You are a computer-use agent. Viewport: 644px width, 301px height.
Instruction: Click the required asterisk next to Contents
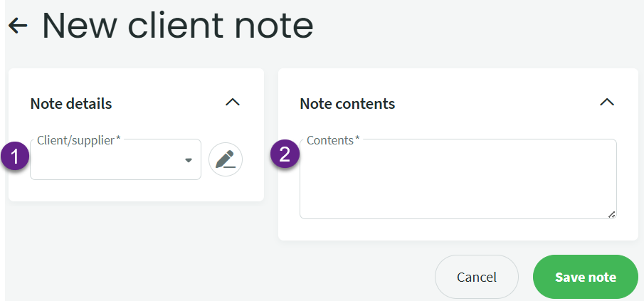coord(357,139)
